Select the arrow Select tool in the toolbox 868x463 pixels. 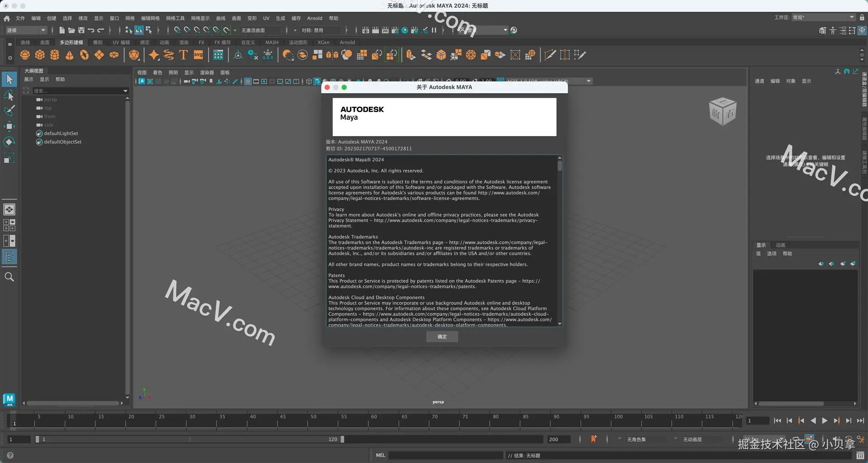pos(9,80)
